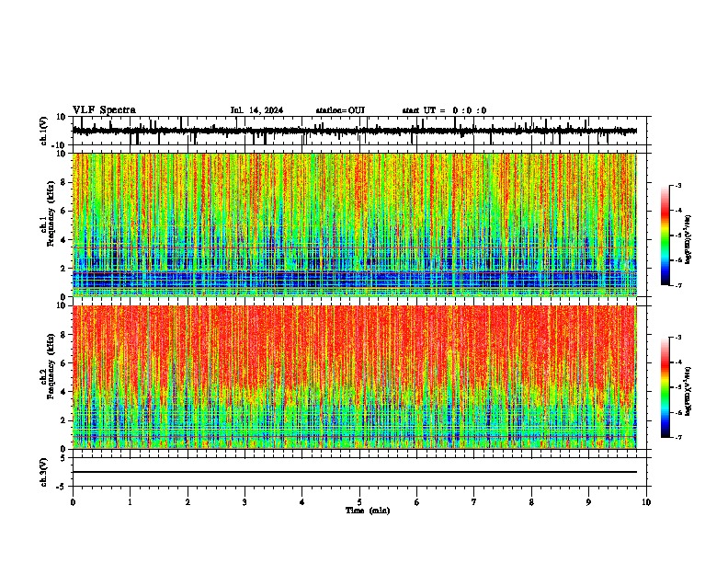Click the ch.2 spectrogram plot
This screenshot has height=563, width=728.
click(355, 377)
